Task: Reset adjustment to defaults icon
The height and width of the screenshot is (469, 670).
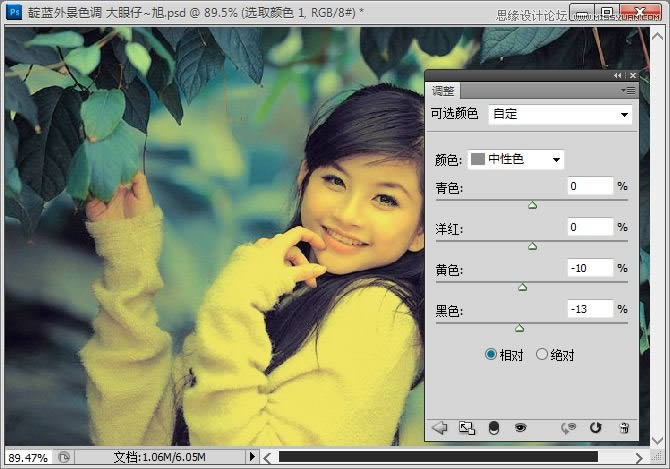Action: 596,428
